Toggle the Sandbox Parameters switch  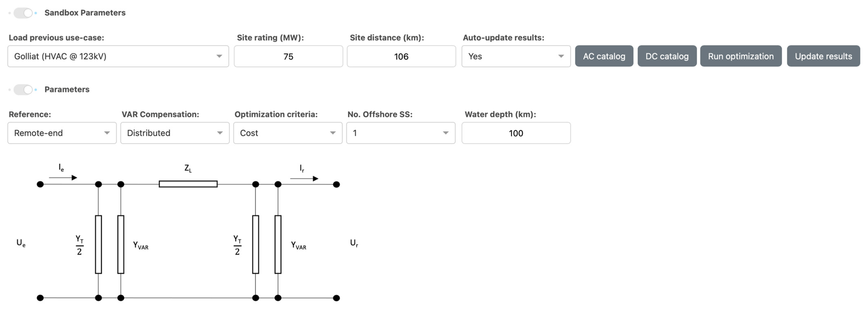click(x=23, y=13)
